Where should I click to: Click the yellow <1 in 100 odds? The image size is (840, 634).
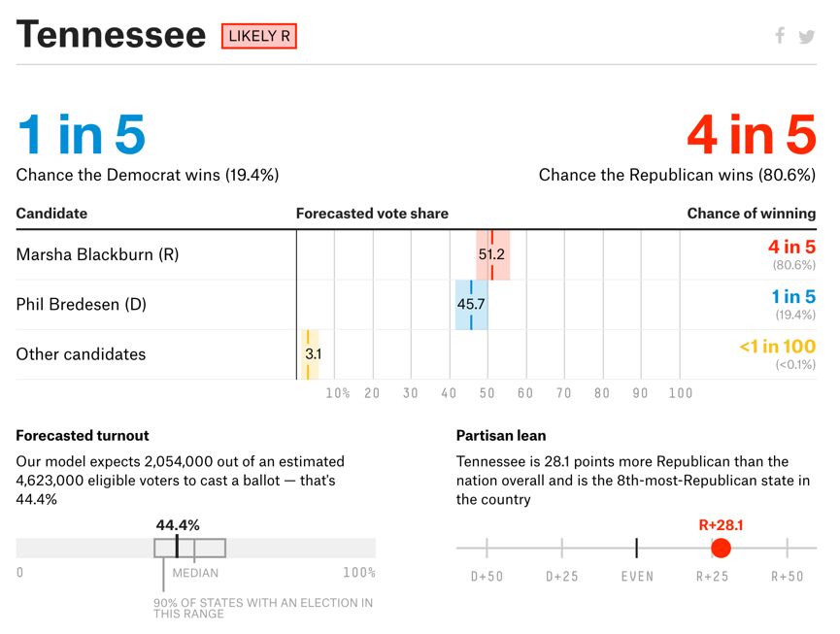777,347
